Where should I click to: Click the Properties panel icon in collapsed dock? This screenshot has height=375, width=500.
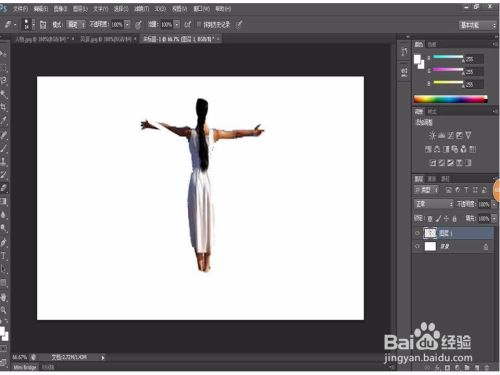click(404, 71)
